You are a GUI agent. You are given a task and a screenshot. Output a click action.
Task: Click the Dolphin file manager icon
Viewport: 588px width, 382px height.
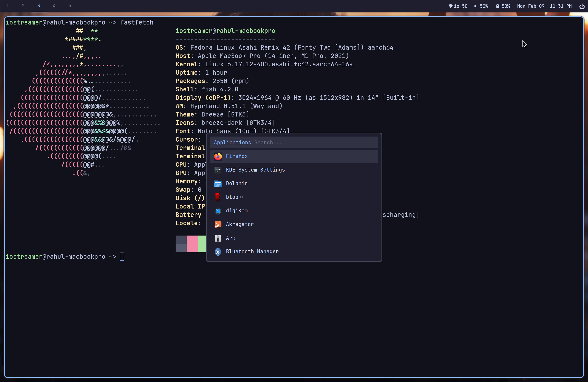pos(218,183)
